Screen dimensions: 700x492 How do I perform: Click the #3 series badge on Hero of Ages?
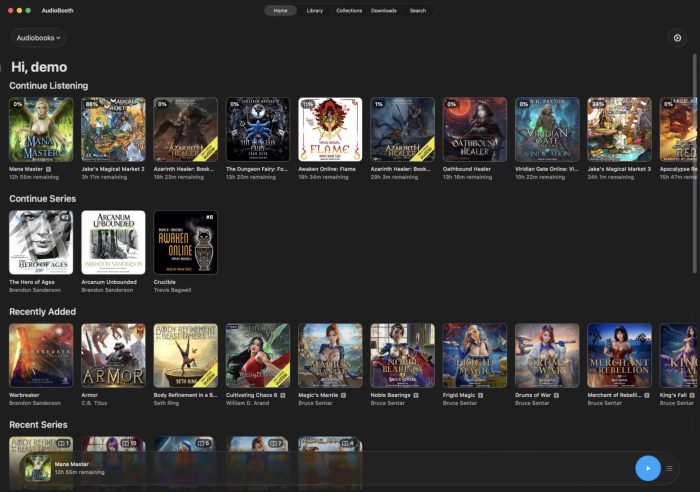tap(65, 217)
